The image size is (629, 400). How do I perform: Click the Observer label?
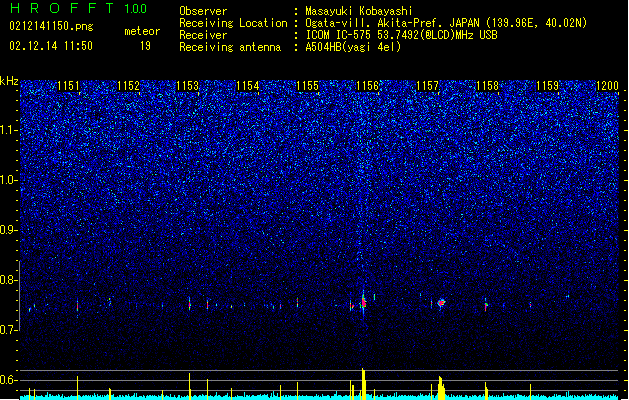point(203,11)
